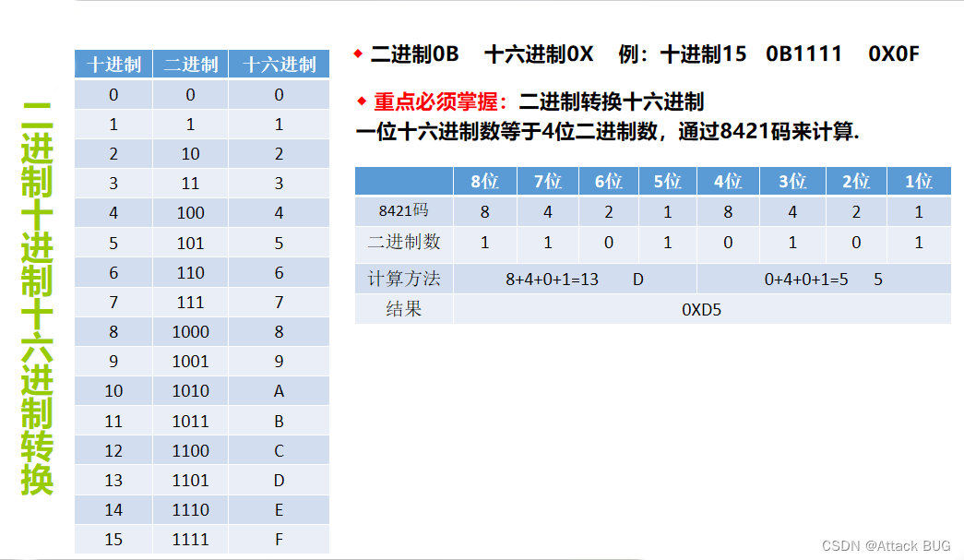Click the 8421码 row label
This screenshot has height=560, width=964.
coord(404,211)
